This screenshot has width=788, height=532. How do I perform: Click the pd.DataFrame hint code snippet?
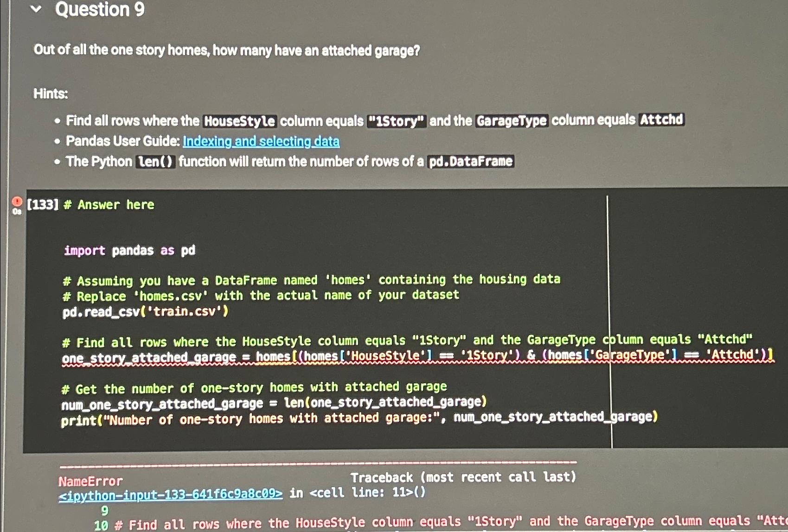coord(470,162)
